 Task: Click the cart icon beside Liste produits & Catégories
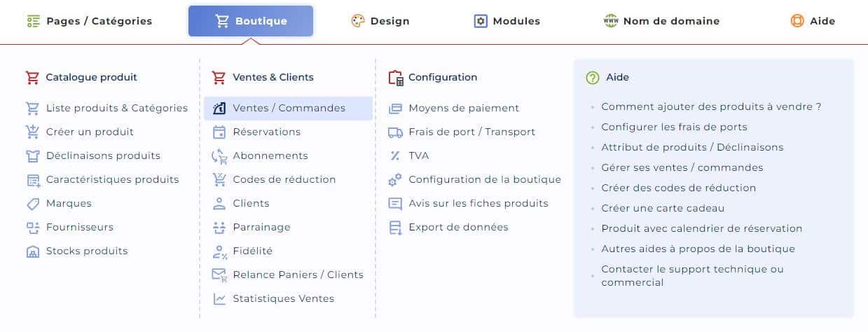(x=32, y=108)
